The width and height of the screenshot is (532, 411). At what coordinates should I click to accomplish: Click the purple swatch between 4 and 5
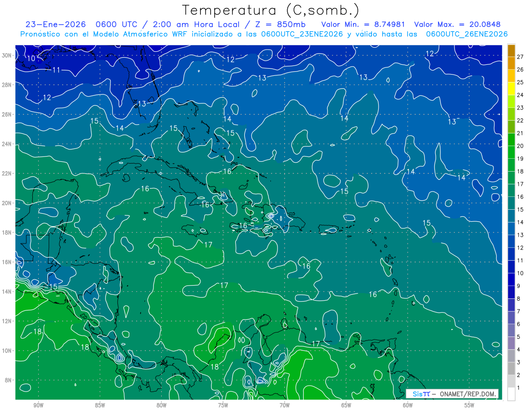pyautogui.click(x=511, y=343)
